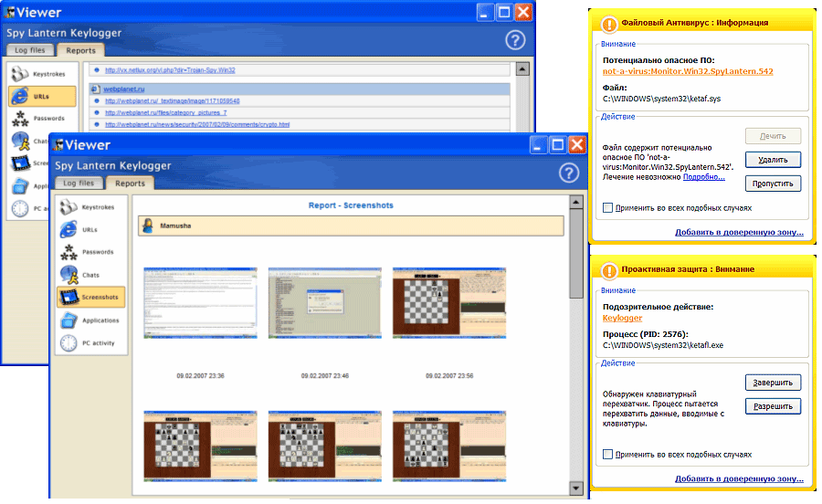
Task: Open the vx.netlux.org Trojan-Spy.Win32 URL
Action: click(x=170, y=69)
